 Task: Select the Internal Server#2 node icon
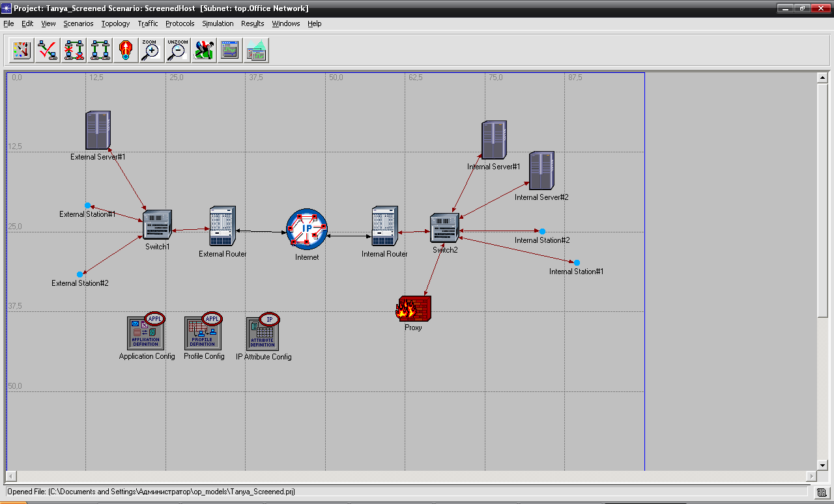point(541,171)
